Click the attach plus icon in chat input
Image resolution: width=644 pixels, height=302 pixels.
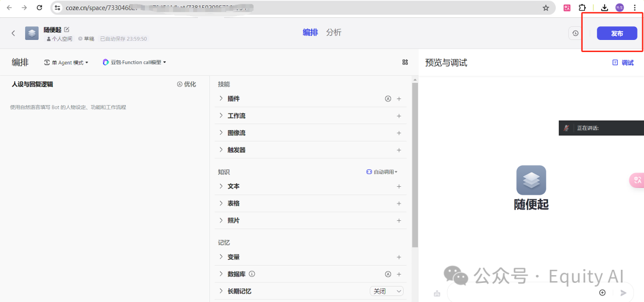602,292
